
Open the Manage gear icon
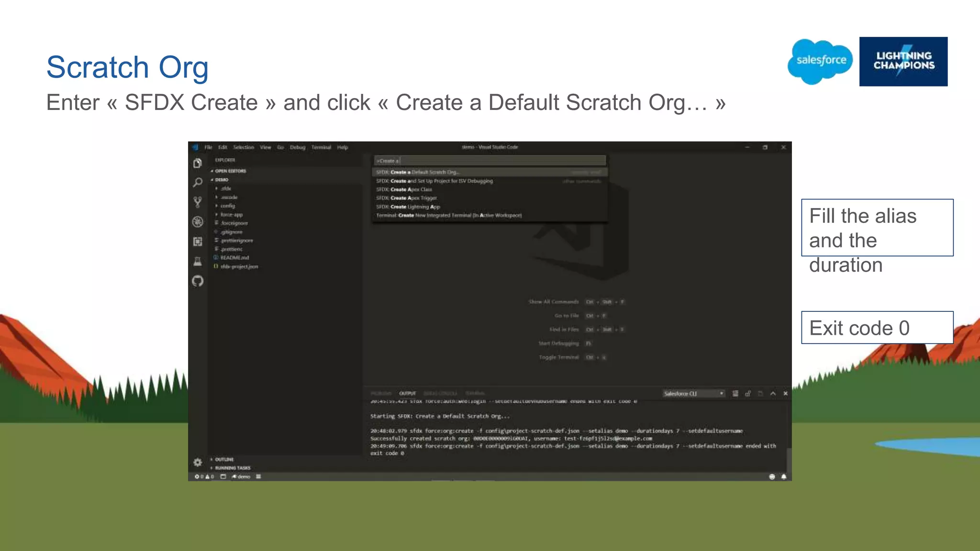[198, 462]
